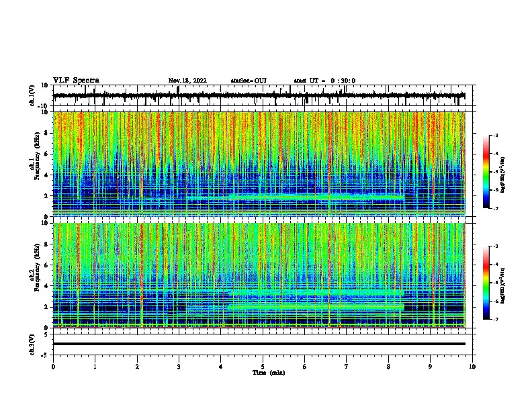Click time axis tick label "0"
The width and height of the screenshot is (532, 411).
pos(53,367)
